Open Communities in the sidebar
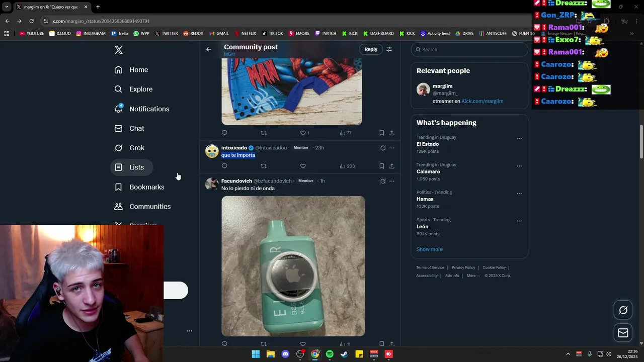 pyautogui.click(x=142, y=207)
